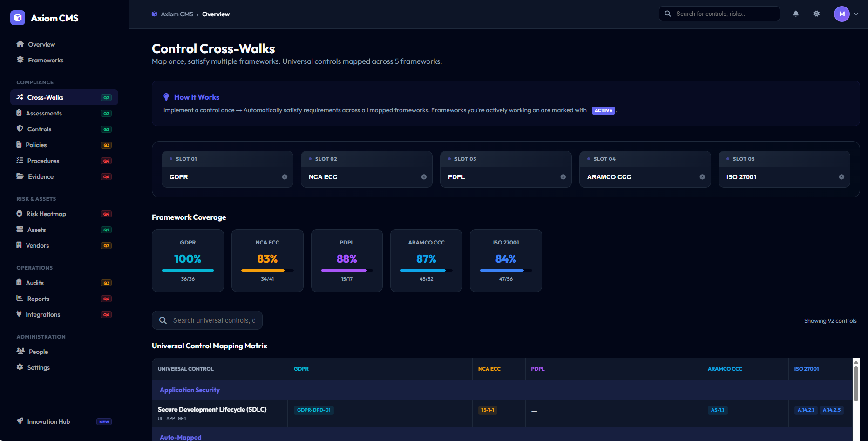Viewport: 868px width, 441px height.
Task: Open the notifications bell icon
Action: click(x=796, y=14)
